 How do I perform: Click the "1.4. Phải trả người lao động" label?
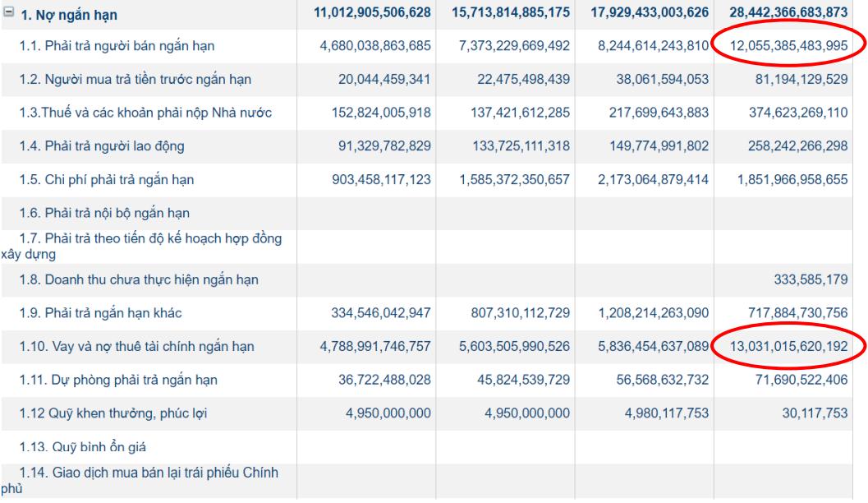coord(102,146)
